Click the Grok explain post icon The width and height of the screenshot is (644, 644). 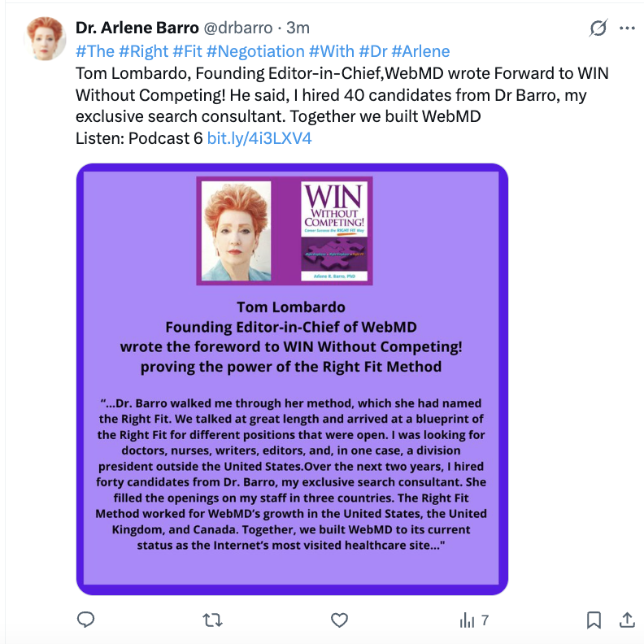click(x=598, y=28)
